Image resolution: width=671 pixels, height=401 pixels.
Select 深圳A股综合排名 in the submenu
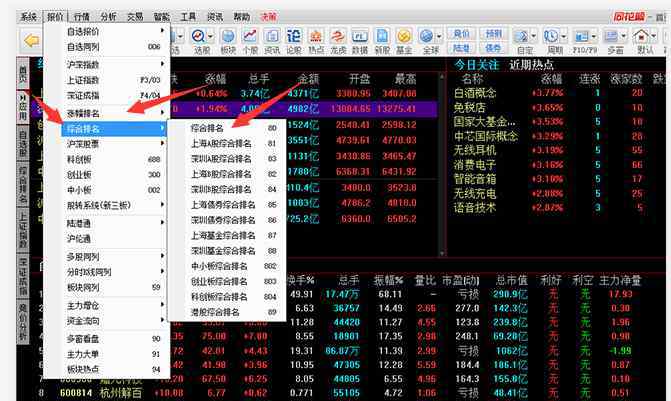[x=227, y=159]
